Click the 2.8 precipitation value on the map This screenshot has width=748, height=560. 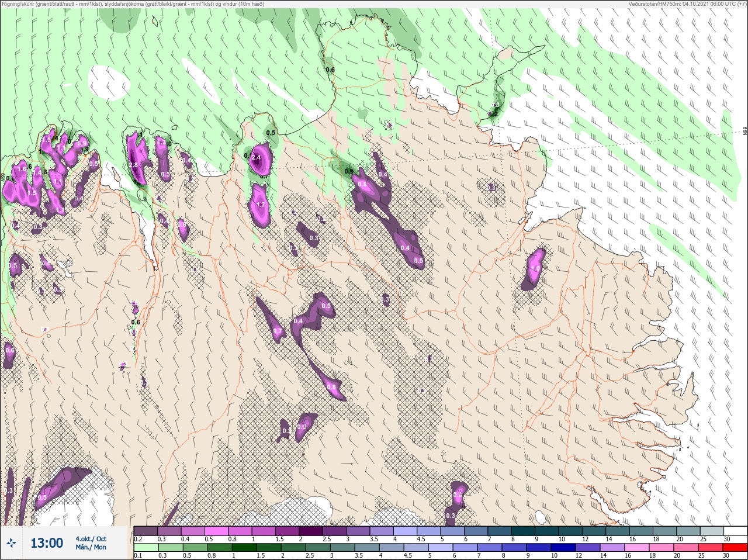click(133, 165)
